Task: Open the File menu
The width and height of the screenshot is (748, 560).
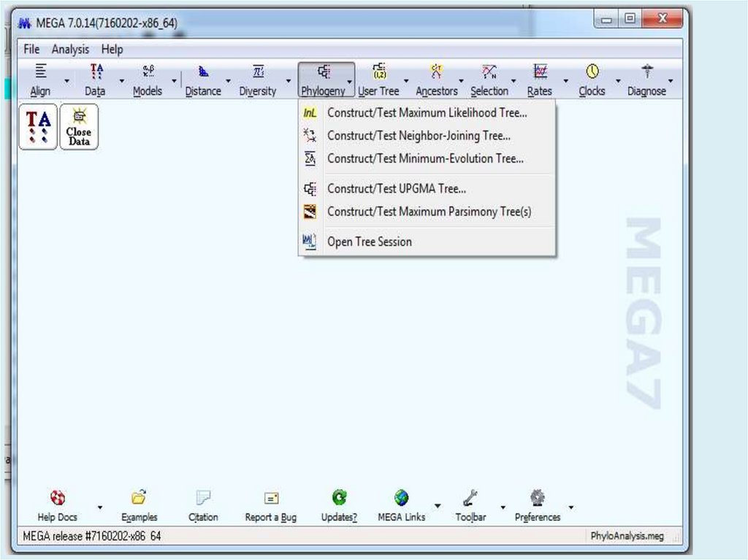Action: [31, 49]
